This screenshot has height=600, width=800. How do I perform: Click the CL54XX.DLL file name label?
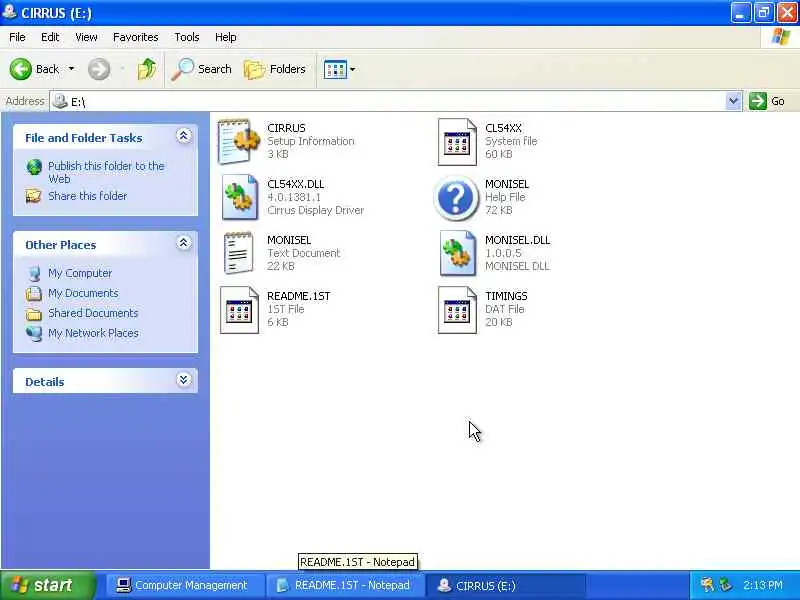295,184
